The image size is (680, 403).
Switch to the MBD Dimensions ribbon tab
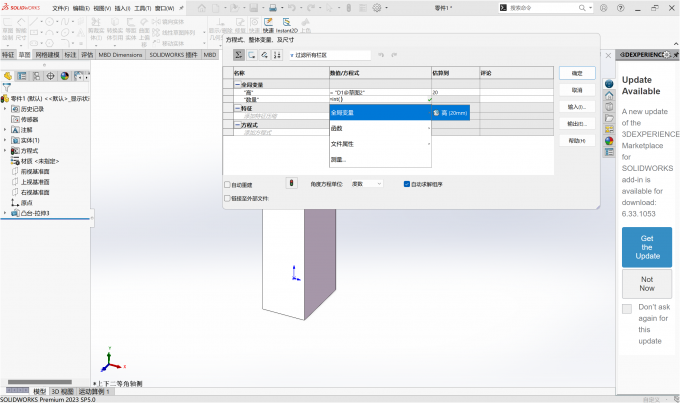coord(120,55)
